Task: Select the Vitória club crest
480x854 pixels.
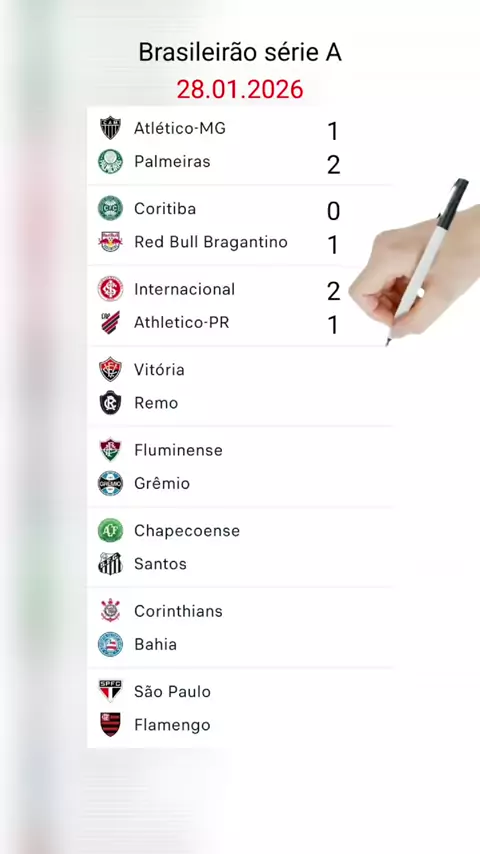Action: 110,369
